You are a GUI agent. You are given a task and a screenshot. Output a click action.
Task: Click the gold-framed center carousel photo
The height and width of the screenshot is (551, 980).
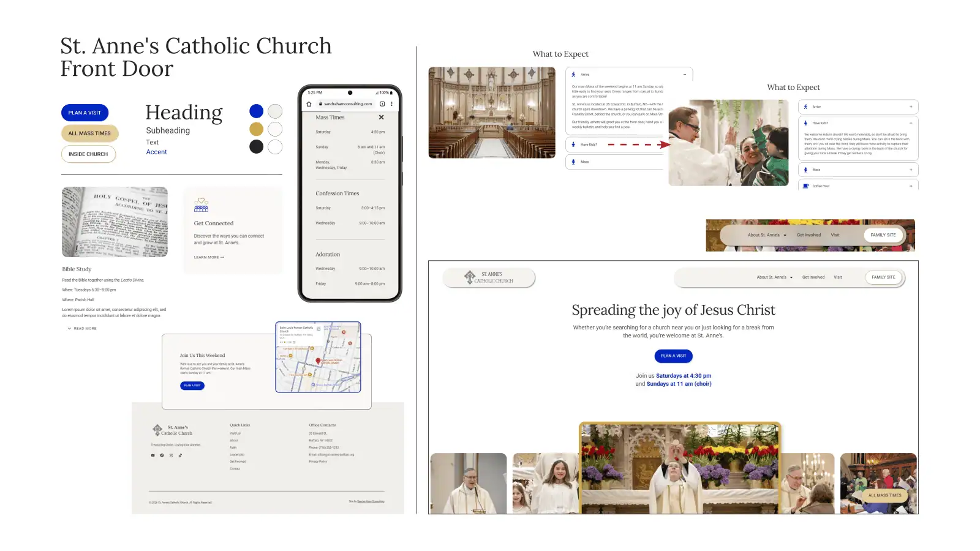click(x=680, y=468)
